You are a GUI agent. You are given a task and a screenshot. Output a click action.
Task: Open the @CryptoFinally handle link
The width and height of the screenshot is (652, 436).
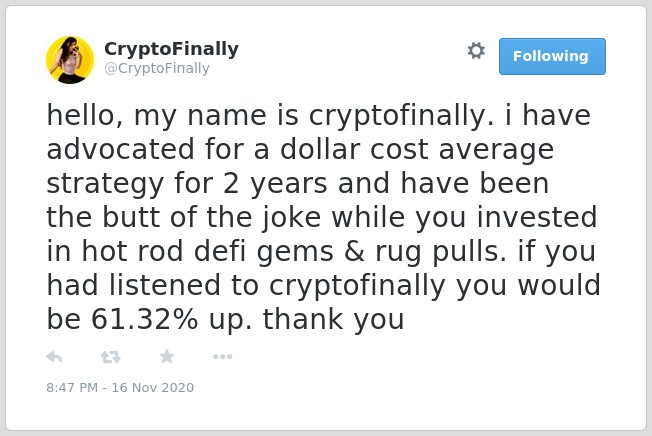click(x=157, y=68)
